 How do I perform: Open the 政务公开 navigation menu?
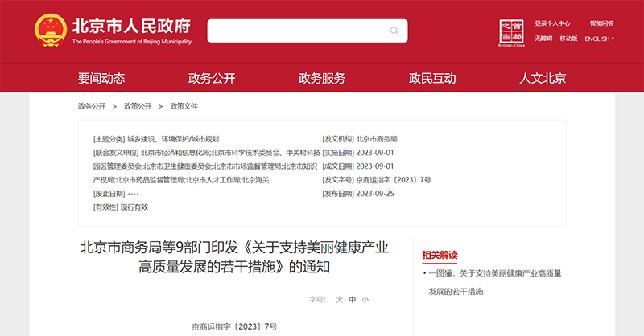click(212, 78)
